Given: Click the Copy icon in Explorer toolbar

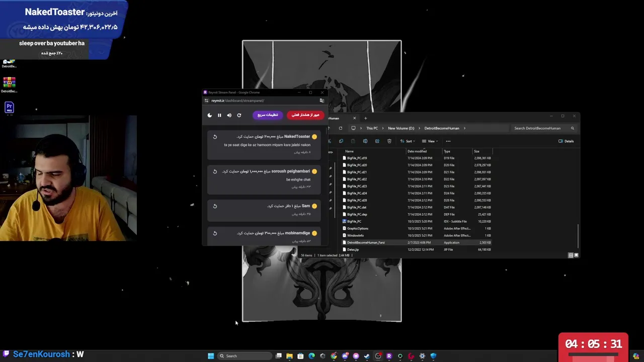Looking at the screenshot, I should coord(341,141).
